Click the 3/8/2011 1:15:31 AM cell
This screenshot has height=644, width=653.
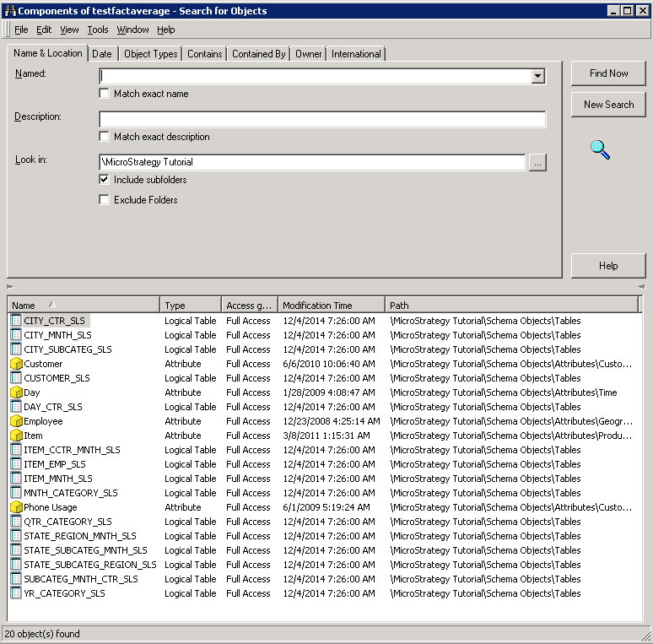[326, 436]
